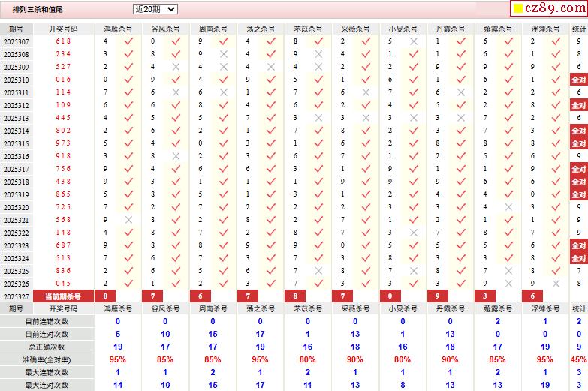Click the 45% value in the 准确率(全对率) row

(579, 359)
